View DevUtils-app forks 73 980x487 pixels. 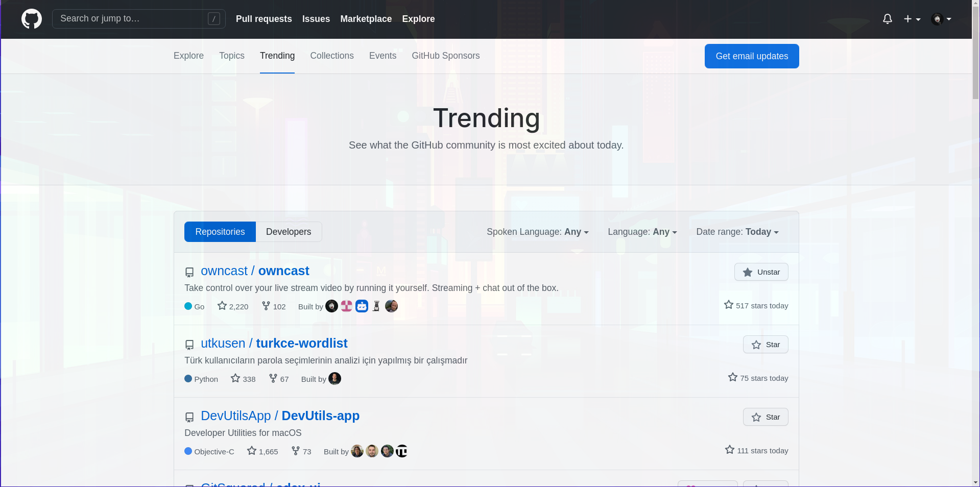[x=301, y=451]
